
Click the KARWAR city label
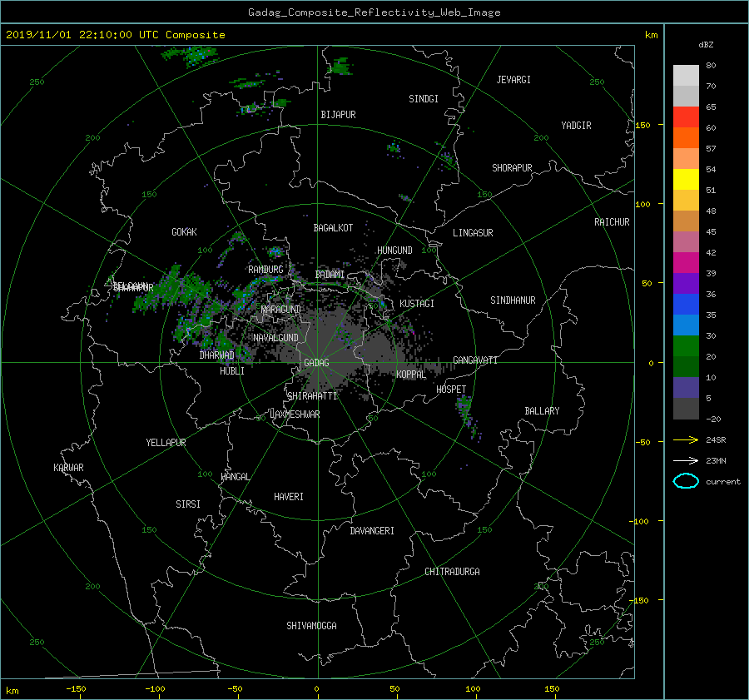click(68, 468)
